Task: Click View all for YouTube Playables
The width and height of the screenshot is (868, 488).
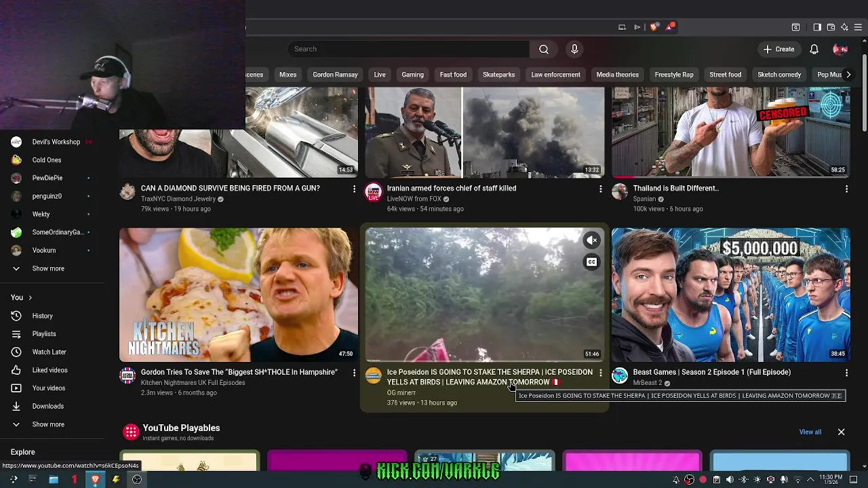Action: pyautogui.click(x=810, y=432)
